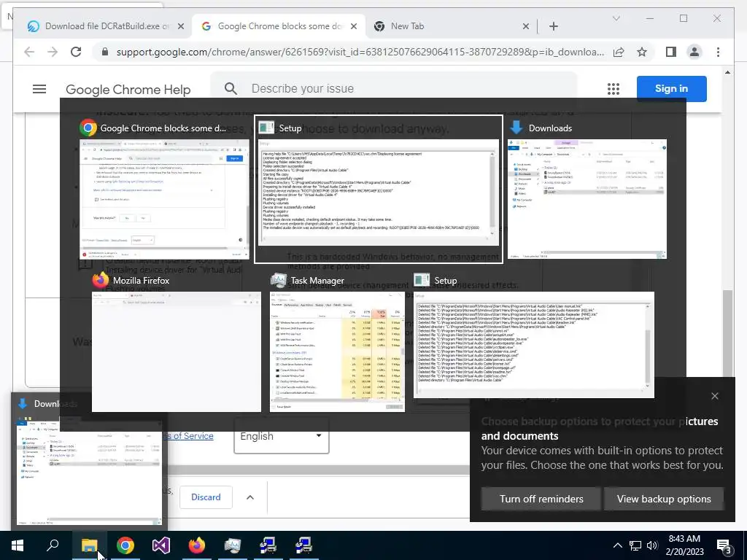Bookmark this page with star icon

pos(642,52)
